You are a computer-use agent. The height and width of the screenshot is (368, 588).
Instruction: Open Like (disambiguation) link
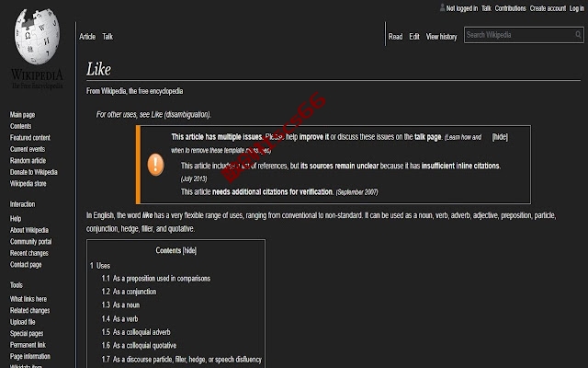pyautogui.click(x=180, y=114)
